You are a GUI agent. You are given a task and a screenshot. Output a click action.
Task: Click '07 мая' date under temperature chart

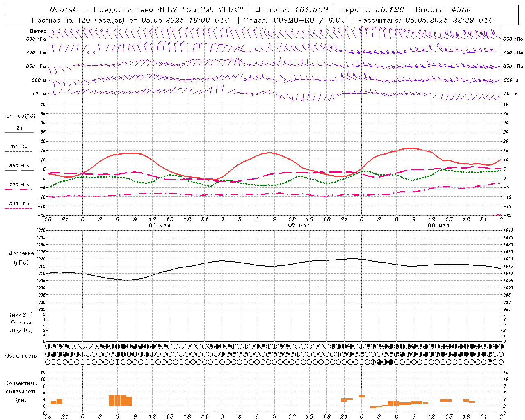(x=299, y=226)
